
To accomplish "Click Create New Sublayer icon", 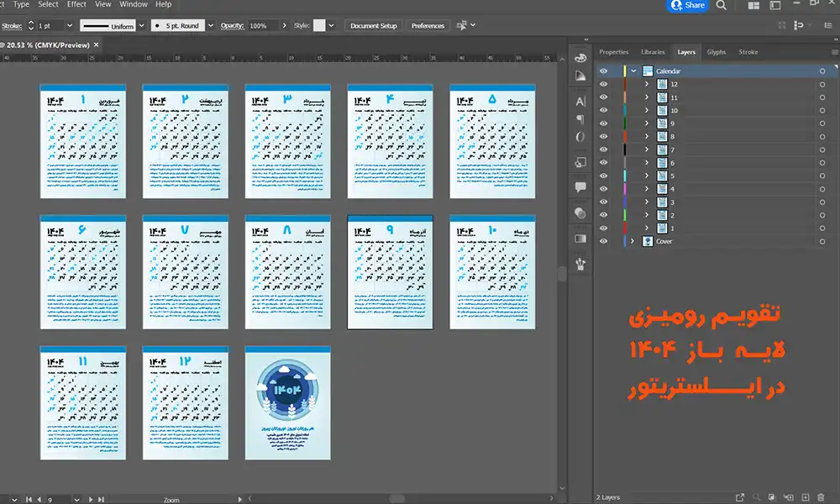I will tap(789, 497).
